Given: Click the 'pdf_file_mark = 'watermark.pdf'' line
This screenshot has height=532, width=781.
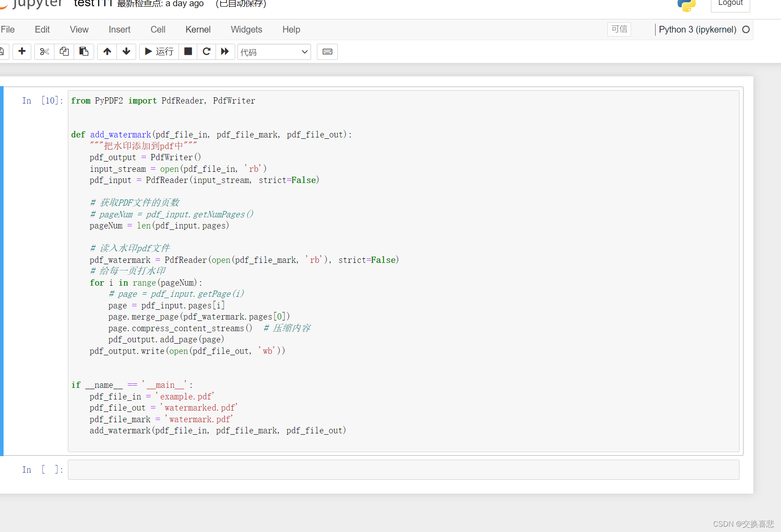Looking at the screenshot, I should pyautogui.click(x=161, y=420).
